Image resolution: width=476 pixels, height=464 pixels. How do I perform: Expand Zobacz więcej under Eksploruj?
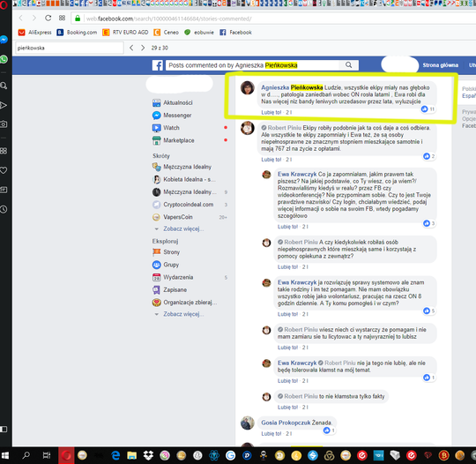(x=183, y=314)
